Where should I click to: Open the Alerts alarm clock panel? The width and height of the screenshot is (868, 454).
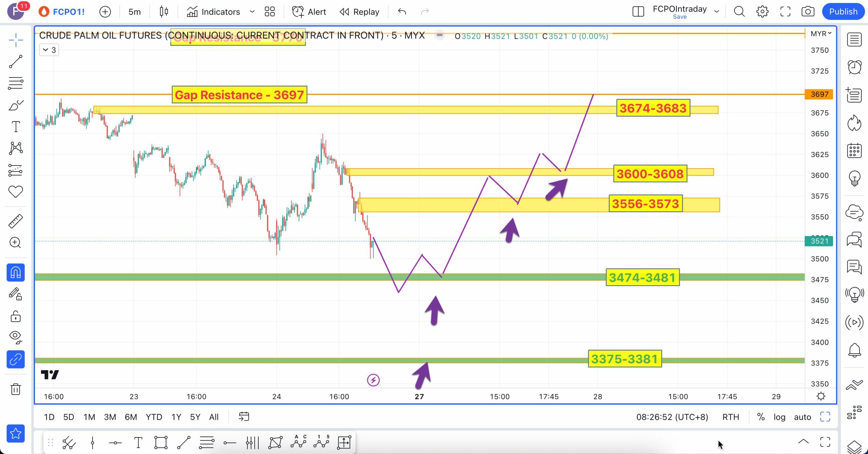click(854, 67)
